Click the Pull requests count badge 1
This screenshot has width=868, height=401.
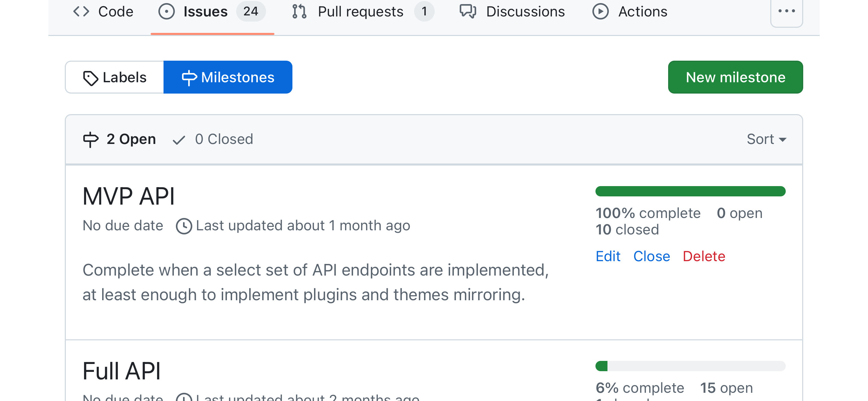[x=424, y=11]
